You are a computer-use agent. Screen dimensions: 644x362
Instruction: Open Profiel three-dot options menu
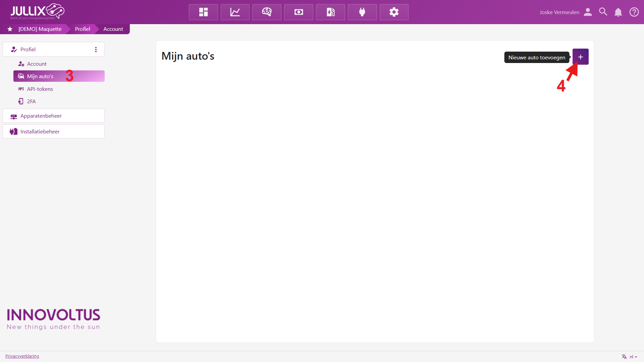[x=96, y=50]
